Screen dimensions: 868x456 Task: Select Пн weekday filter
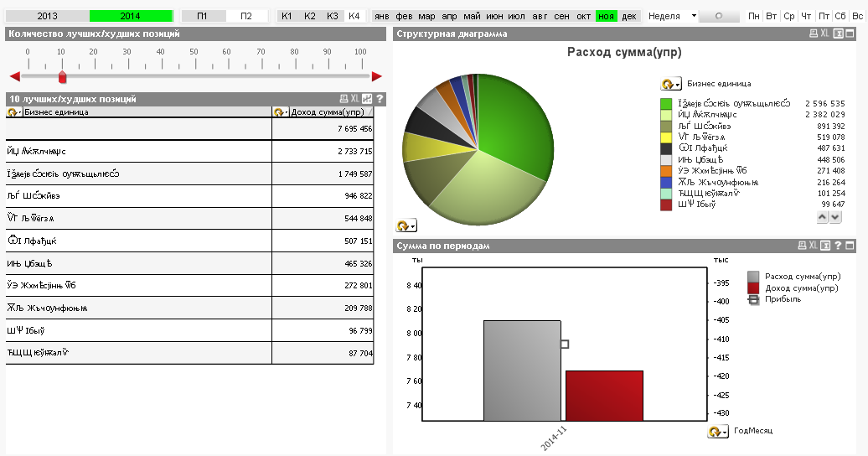click(755, 16)
